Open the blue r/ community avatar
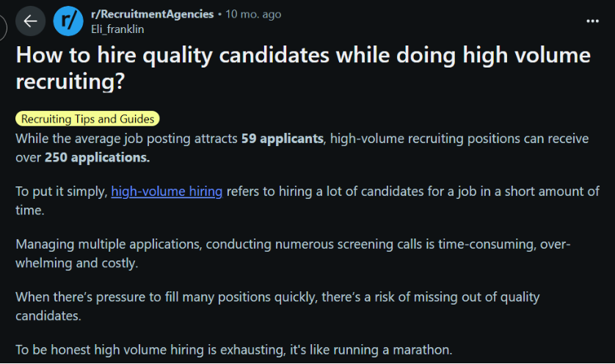615x364 pixels. (x=68, y=21)
